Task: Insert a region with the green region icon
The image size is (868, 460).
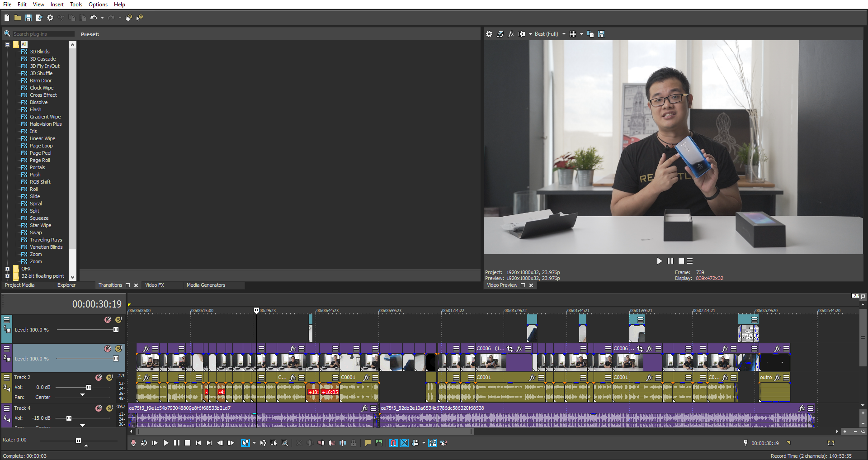Action: [379, 443]
